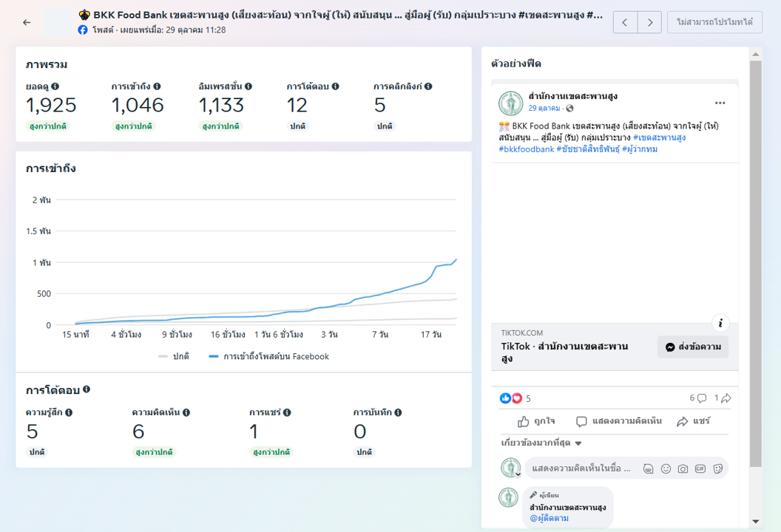This screenshot has width=781, height=532.
Task: Click the GIF icon in comment box
Action: 700,468
